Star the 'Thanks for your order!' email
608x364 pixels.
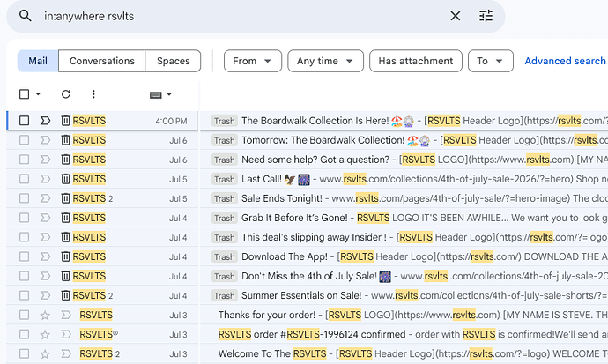pyautogui.click(x=45, y=315)
